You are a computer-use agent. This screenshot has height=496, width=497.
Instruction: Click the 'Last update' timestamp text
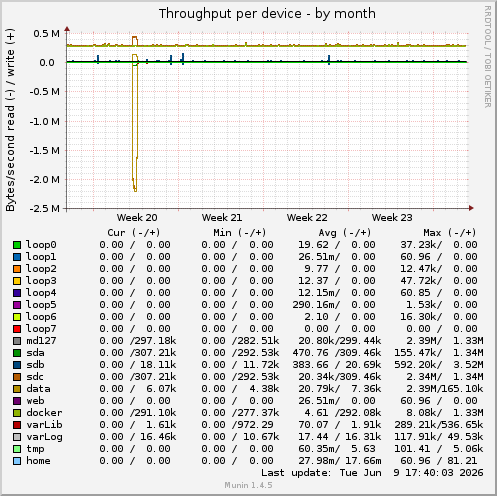point(372,473)
